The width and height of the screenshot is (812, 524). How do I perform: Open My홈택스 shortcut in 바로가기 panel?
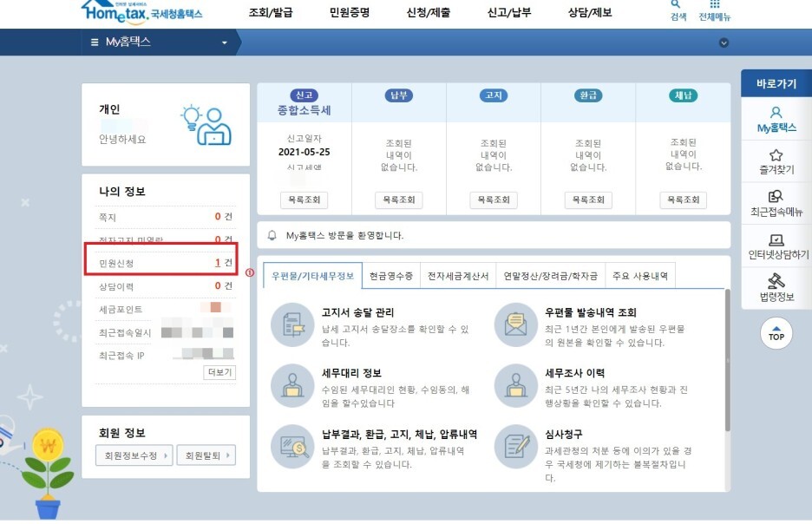coord(776,119)
